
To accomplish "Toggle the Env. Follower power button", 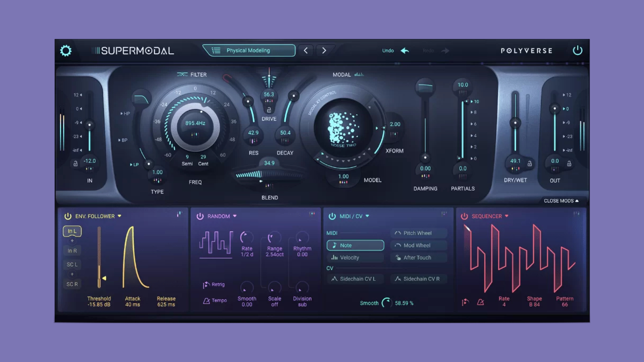I will pyautogui.click(x=68, y=216).
